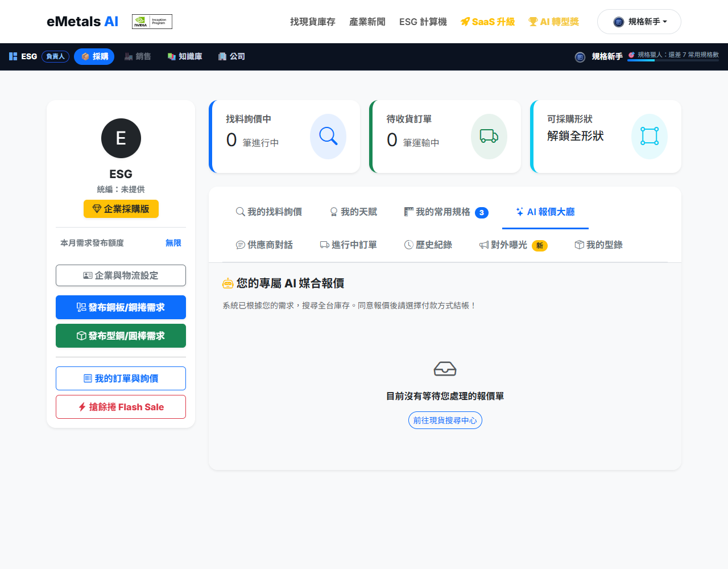Click 發布鋼板/鋼捲需求 button
This screenshot has height=569, width=728.
(121, 307)
